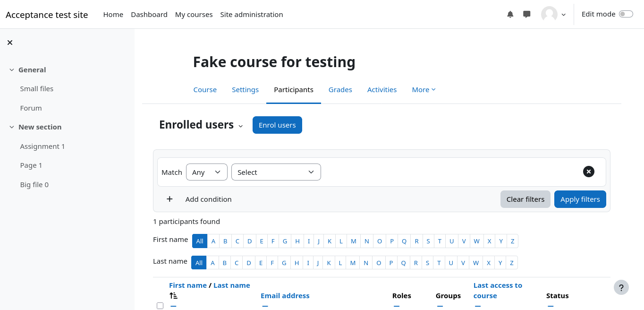Open Site administration menu item
The image size is (644, 310).
click(251, 15)
